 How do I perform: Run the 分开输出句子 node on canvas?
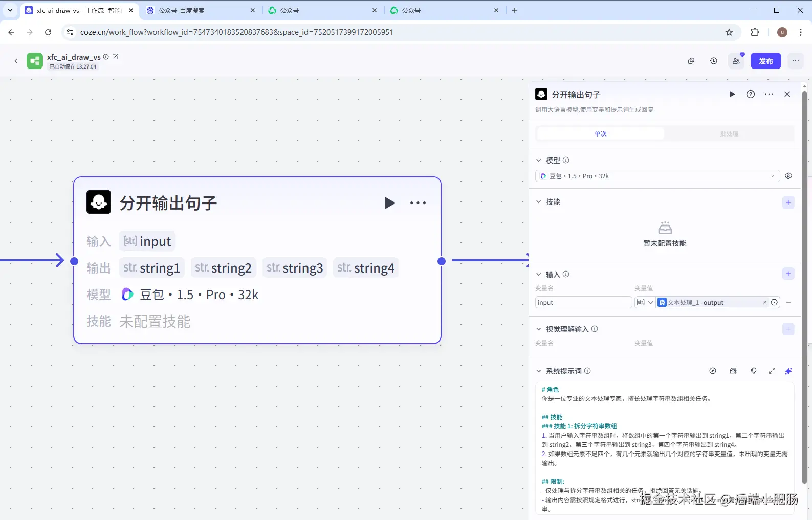[x=389, y=203]
